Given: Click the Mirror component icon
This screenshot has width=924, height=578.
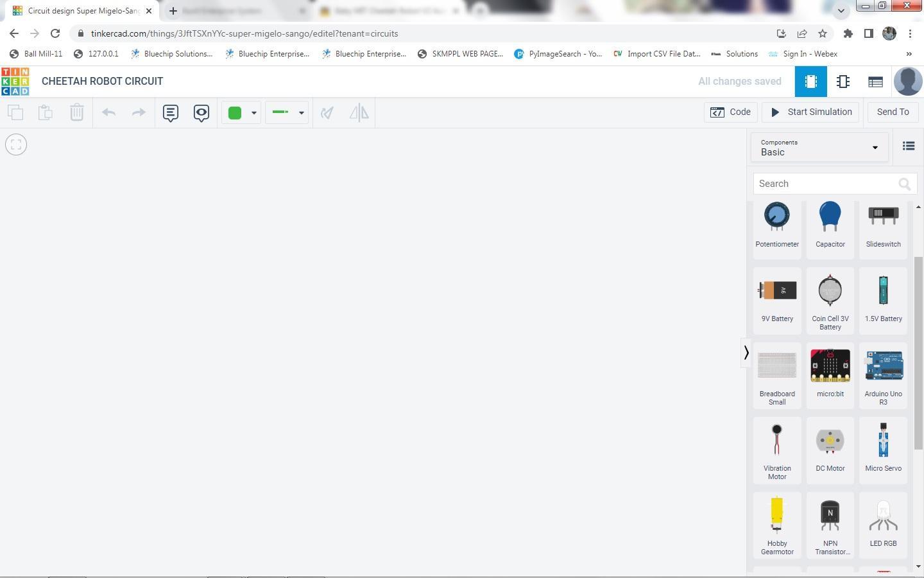Looking at the screenshot, I should tap(359, 113).
